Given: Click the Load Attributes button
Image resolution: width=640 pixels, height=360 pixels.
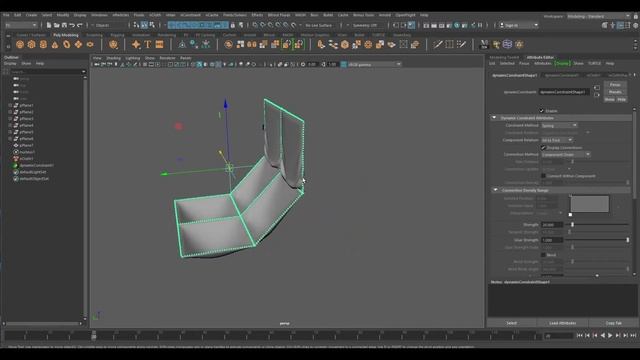Looking at the screenshot, I should click(x=562, y=323).
